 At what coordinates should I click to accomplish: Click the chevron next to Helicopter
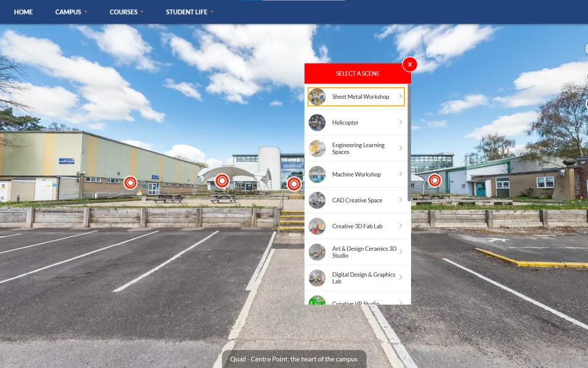pyautogui.click(x=401, y=122)
